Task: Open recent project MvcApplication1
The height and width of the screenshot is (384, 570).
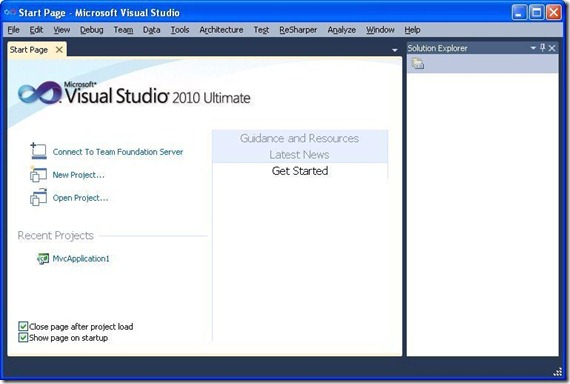Action: tap(81, 259)
